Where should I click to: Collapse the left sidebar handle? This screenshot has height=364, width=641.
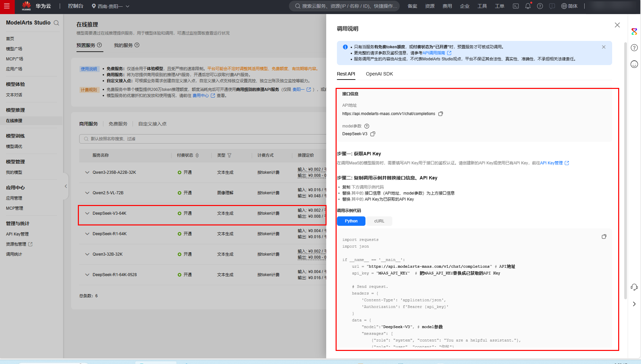[x=66, y=186]
